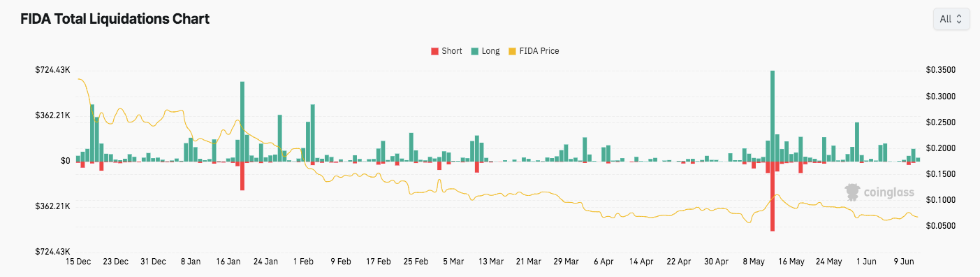980x277 pixels.
Task: Toggle the Short series in legend
Action: (446, 51)
